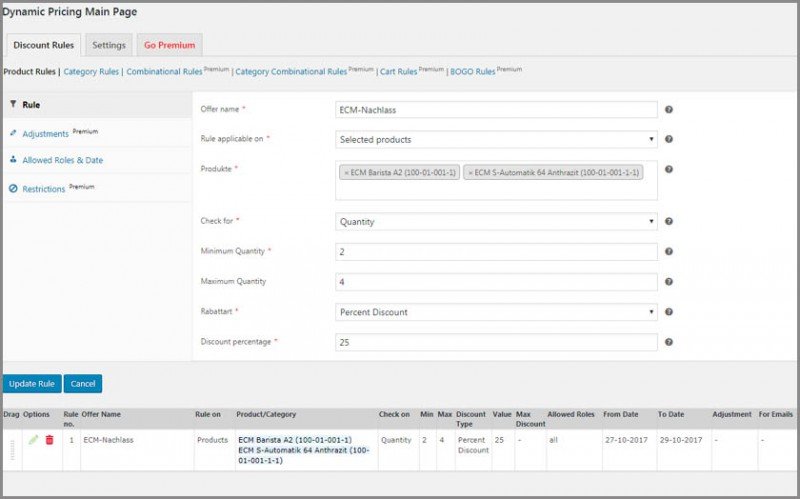
Task: Open the Go Premium tab
Action: point(169,45)
